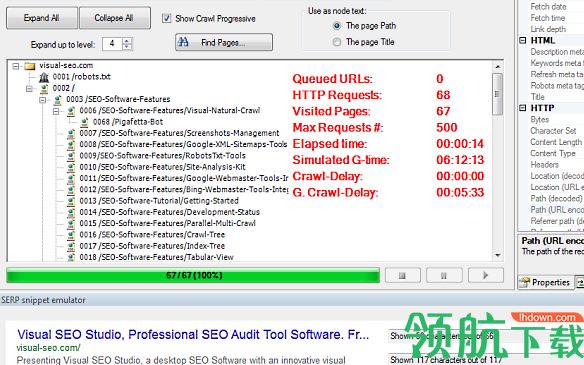Image resolution: width=584 pixels, height=365 pixels.
Task: Collapse the HTTP properties group
Action: pos(523,108)
